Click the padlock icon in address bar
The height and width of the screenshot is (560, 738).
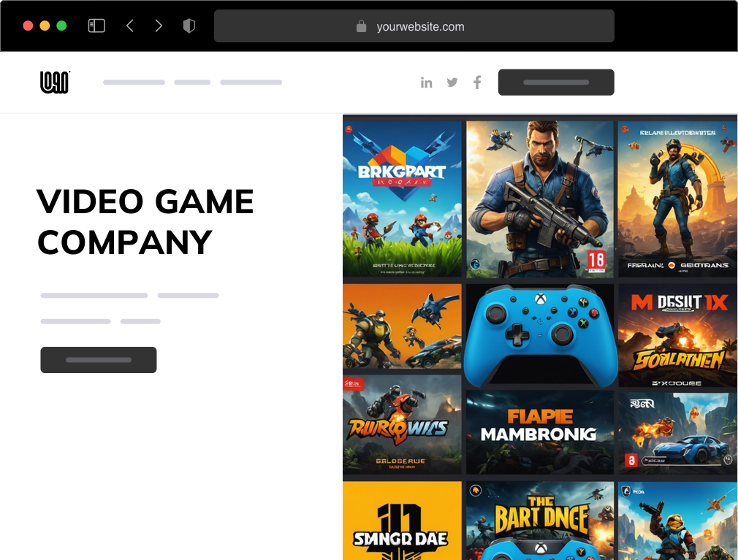(x=361, y=26)
